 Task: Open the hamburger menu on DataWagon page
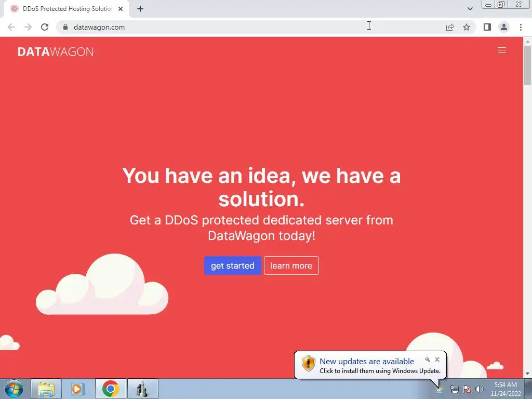click(501, 50)
